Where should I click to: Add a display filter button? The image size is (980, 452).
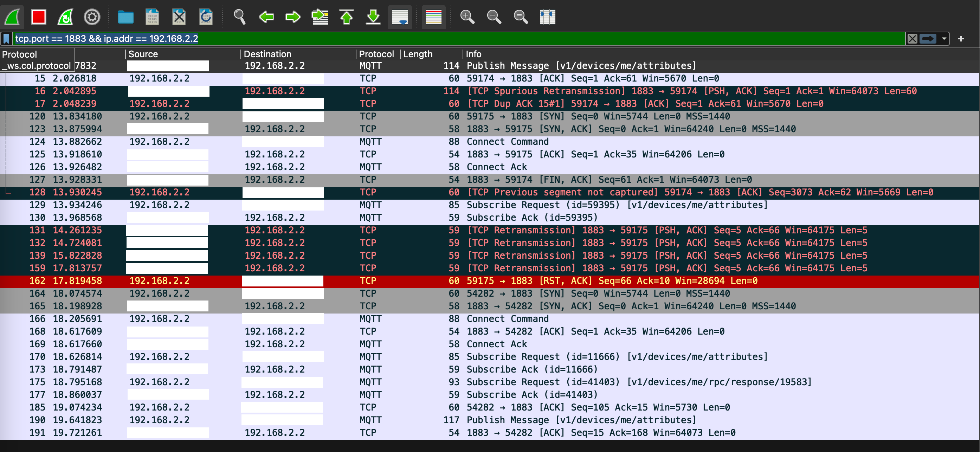point(961,38)
